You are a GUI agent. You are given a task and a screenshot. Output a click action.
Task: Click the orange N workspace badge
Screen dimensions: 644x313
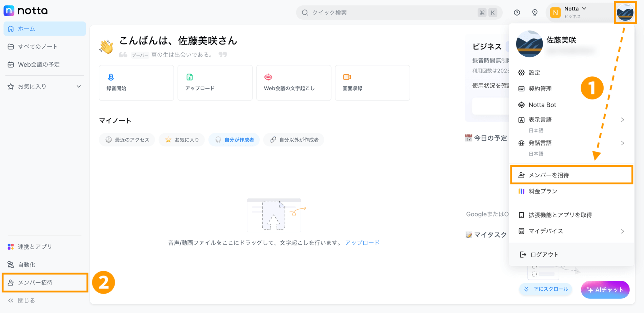[555, 13]
